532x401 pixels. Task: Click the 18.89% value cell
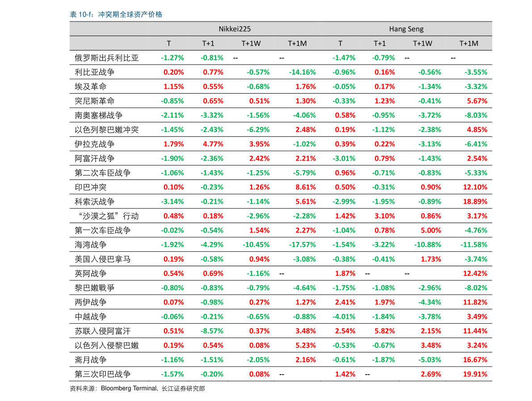tap(475, 202)
